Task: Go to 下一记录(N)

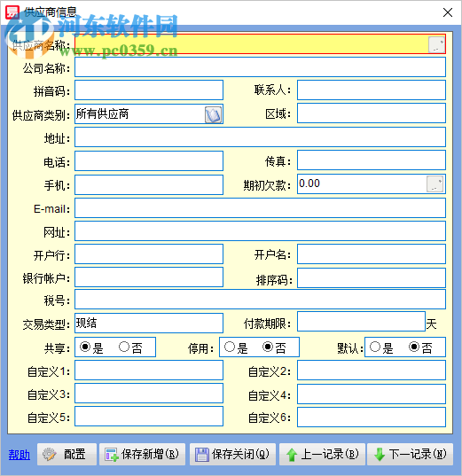Action: [x=410, y=455]
